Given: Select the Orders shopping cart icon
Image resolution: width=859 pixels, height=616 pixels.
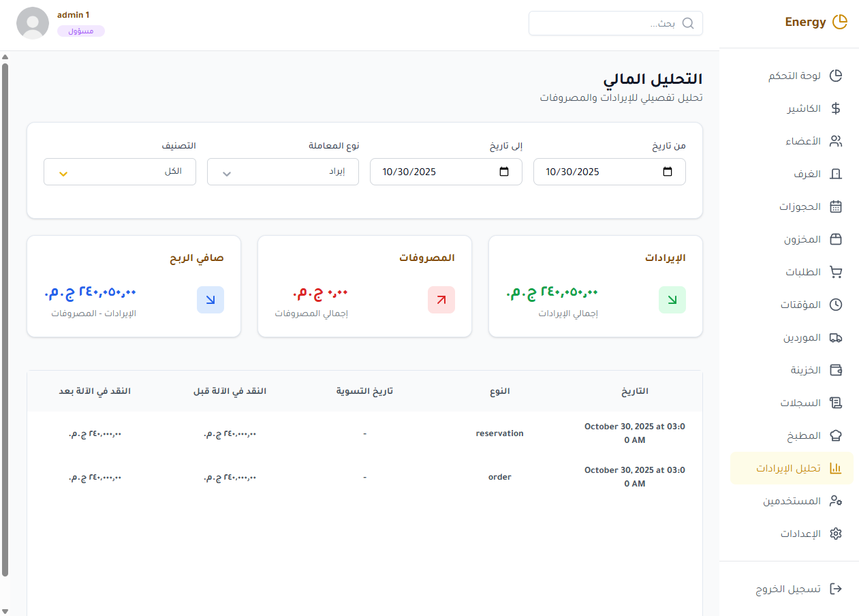Looking at the screenshot, I should 836,271.
